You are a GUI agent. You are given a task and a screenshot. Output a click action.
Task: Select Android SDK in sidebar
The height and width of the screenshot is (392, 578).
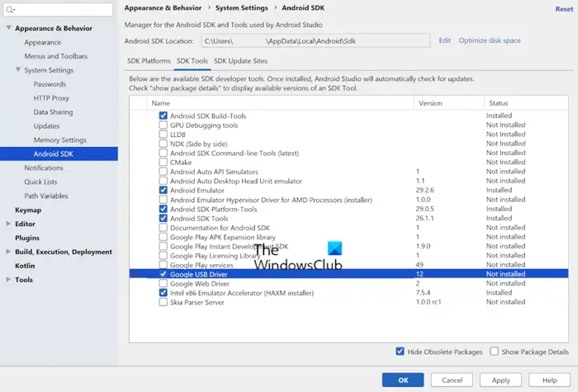(x=59, y=153)
